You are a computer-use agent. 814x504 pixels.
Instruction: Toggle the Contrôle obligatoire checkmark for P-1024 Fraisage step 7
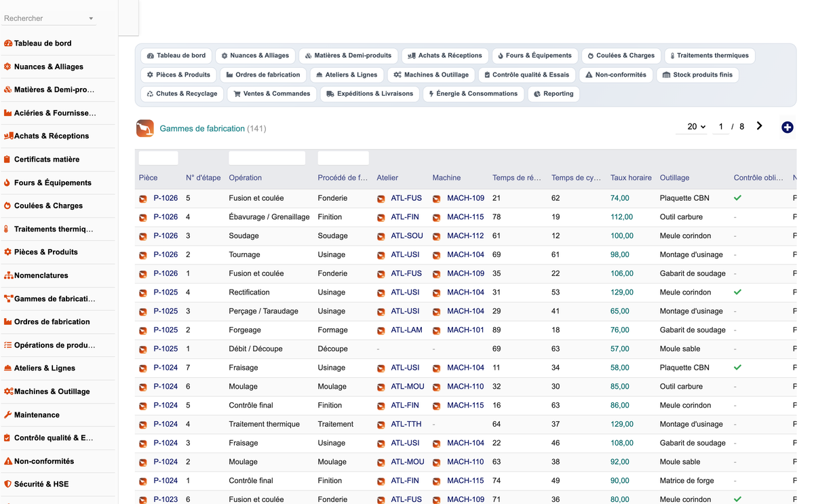(737, 368)
